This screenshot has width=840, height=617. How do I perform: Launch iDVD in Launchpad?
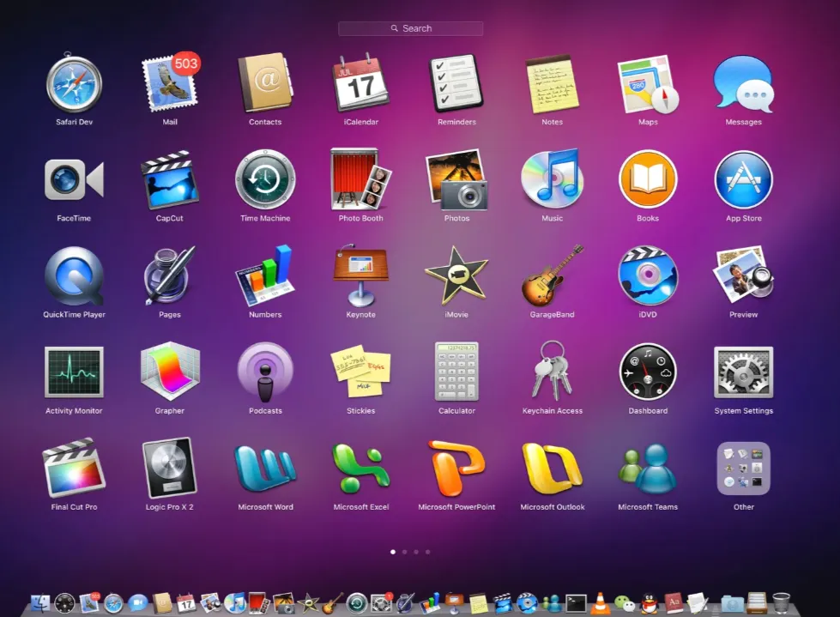click(x=648, y=276)
